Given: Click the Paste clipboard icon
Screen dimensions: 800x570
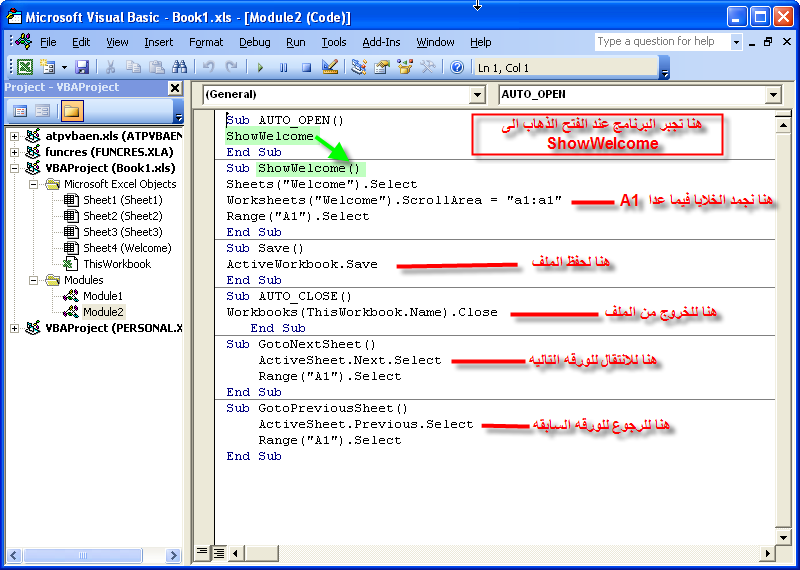Looking at the screenshot, I should pyautogui.click(x=156, y=67).
